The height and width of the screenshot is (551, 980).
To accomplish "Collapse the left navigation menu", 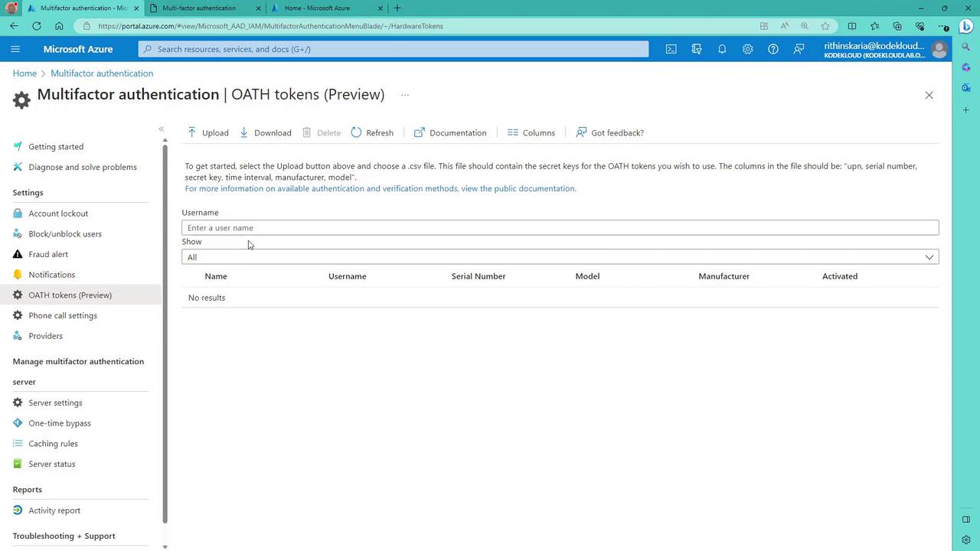I will pos(162,129).
